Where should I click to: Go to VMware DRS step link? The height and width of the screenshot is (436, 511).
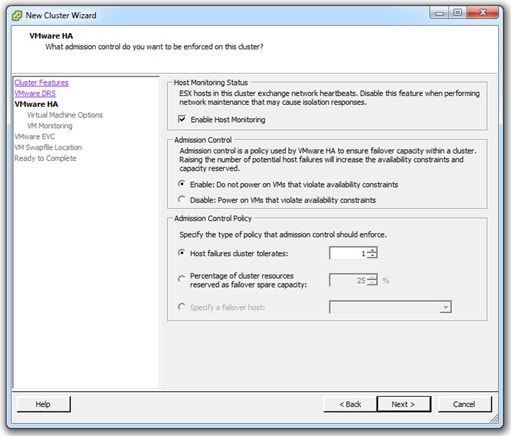click(x=35, y=93)
